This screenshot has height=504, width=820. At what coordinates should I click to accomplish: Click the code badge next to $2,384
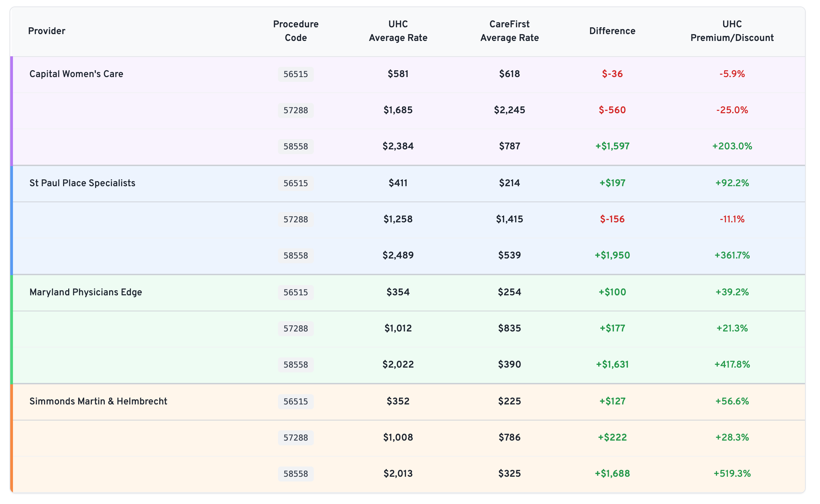click(x=296, y=147)
